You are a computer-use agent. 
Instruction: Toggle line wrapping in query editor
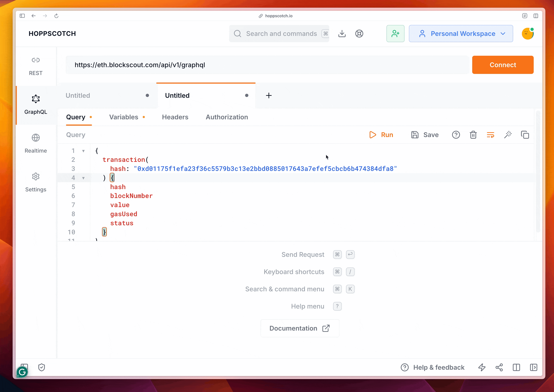coord(490,135)
